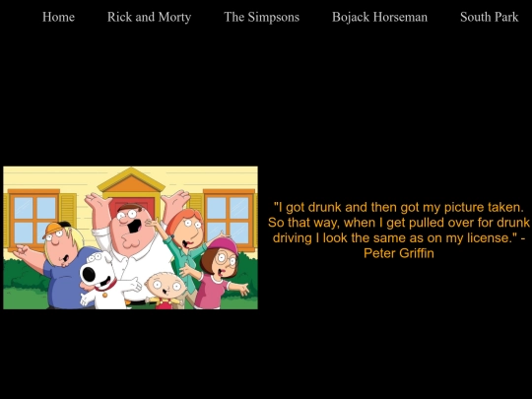Screen dimensions: 532x399
Task: Click Lois with orange hair in picture
Action: pyautogui.click(x=185, y=237)
